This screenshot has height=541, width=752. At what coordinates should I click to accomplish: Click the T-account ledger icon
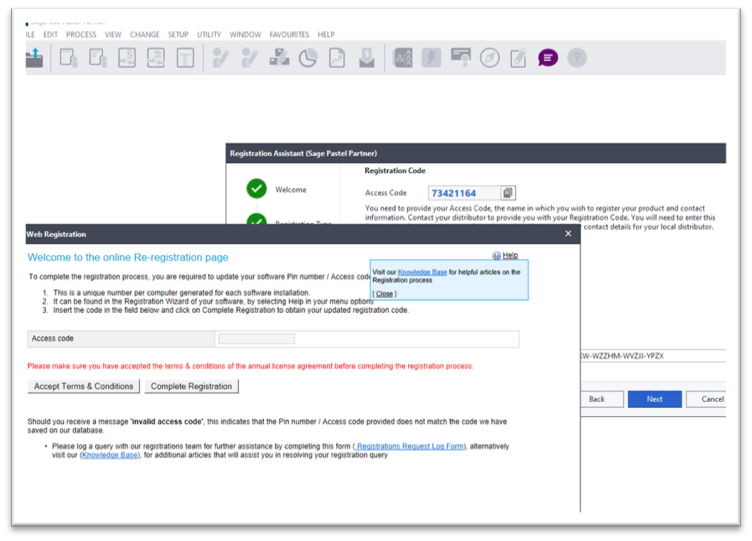tap(185, 58)
